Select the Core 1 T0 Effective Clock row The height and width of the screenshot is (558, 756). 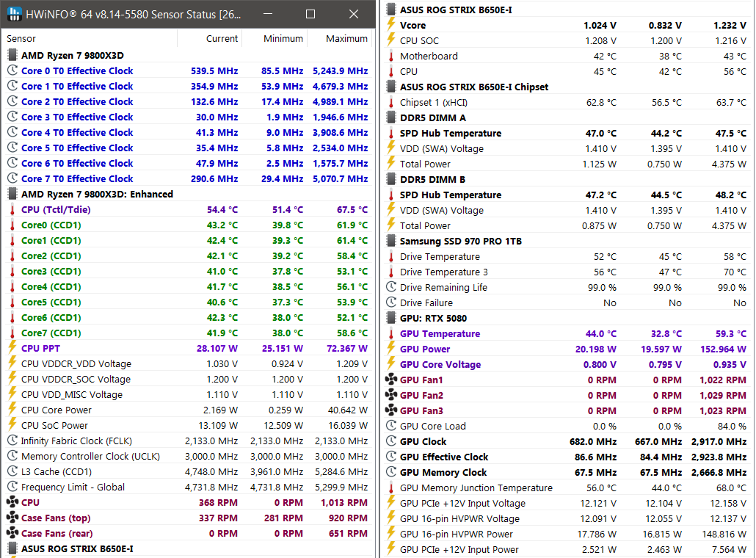tap(188, 86)
